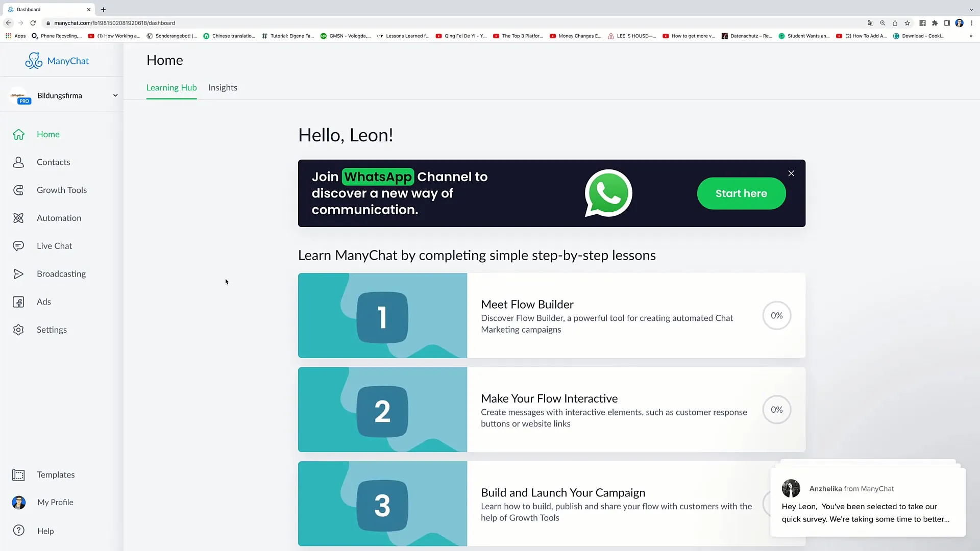The width and height of the screenshot is (980, 551).
Task: Click Start here WhatsApp button
Action: 741,193
